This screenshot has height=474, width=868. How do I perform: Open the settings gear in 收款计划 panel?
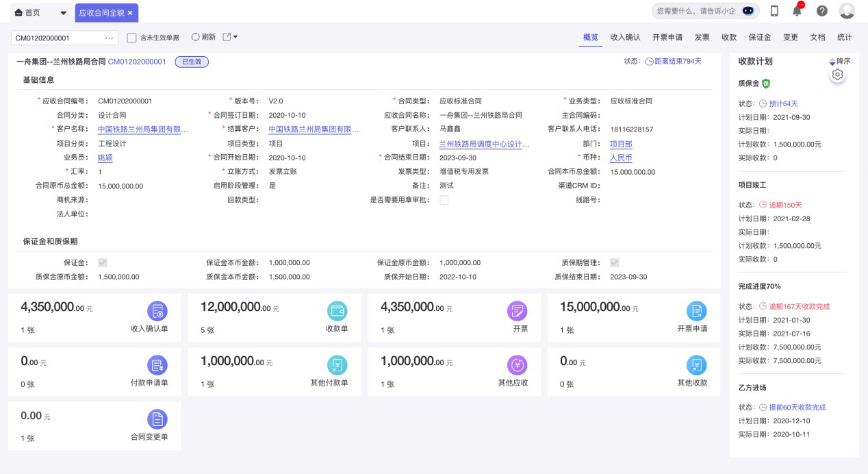coord(838,74)
